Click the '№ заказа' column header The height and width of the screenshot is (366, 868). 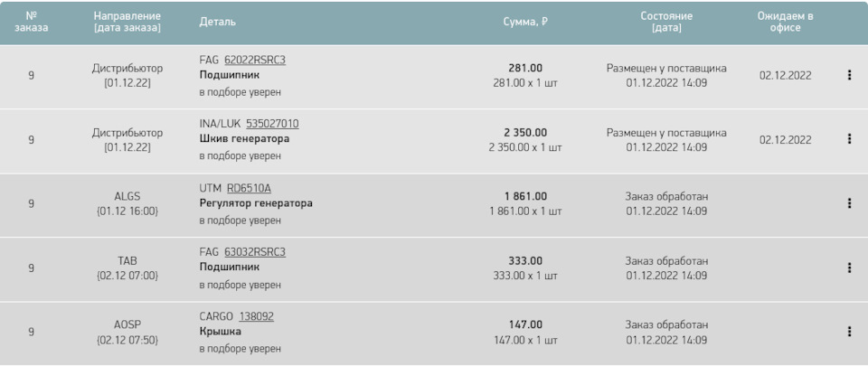coord(32,22)
